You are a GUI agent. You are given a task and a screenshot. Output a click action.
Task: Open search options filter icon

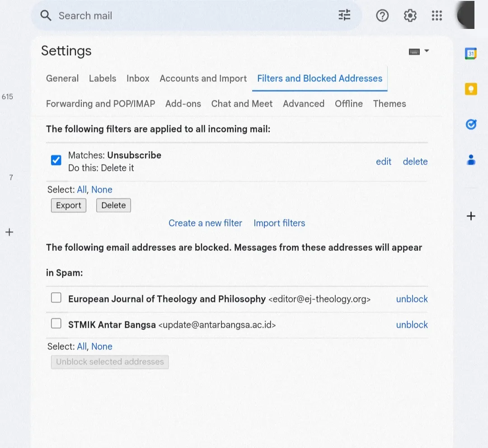pyautogui.click(x=344, y=15)
